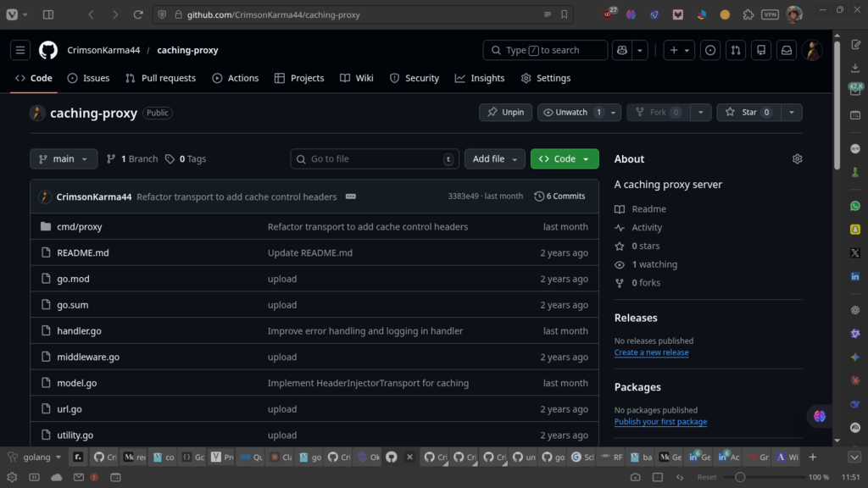Open the notifications inbox icon

pyautogui.click(x=787, y=50)
